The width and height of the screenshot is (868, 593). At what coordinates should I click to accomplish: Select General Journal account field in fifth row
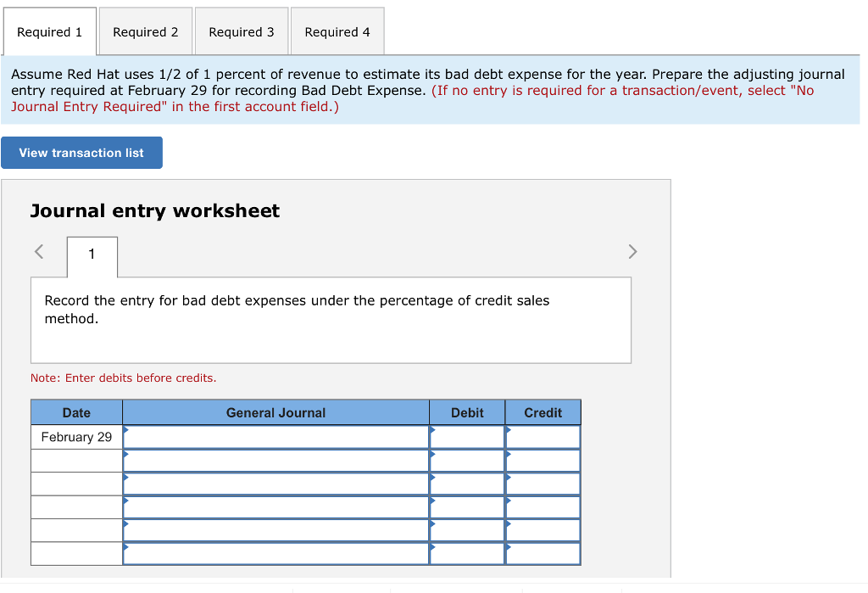(x=275, y=530)
